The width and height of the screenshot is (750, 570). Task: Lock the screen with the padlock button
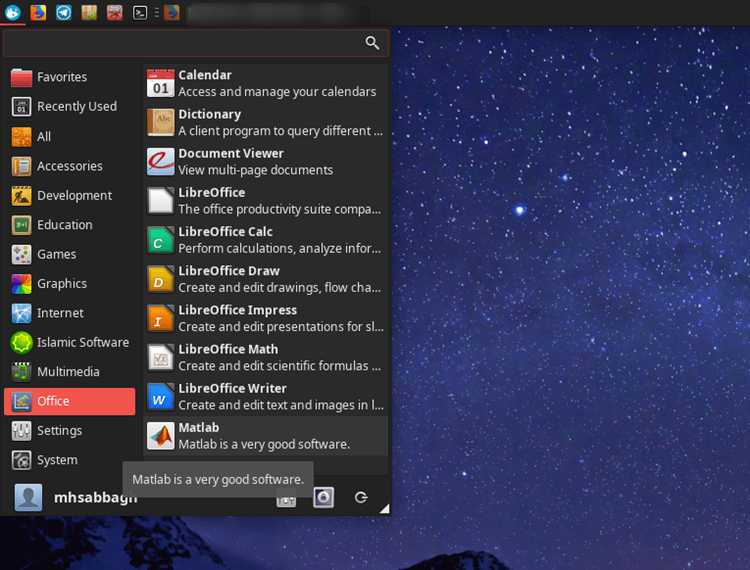click(x=324, y=497)
